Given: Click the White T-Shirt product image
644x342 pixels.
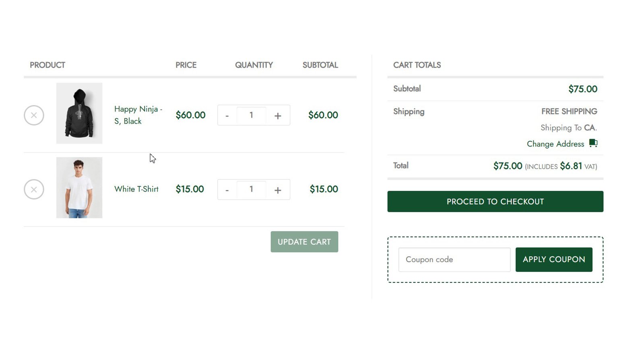Looking at the screenshot, I should (79, 187).
